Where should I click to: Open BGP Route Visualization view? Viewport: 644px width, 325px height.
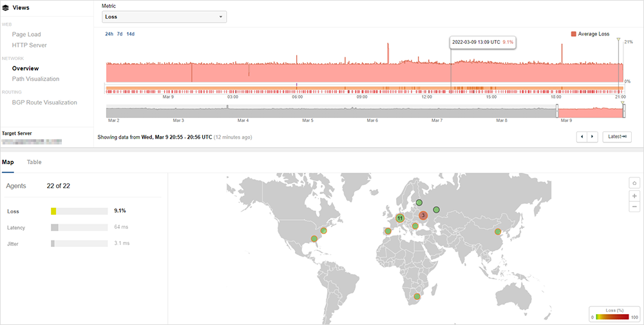(x=44, y=103)
